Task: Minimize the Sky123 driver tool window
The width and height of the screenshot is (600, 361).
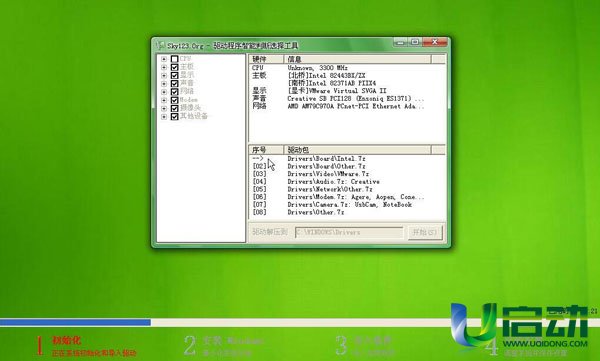Action: pos(400,42)
